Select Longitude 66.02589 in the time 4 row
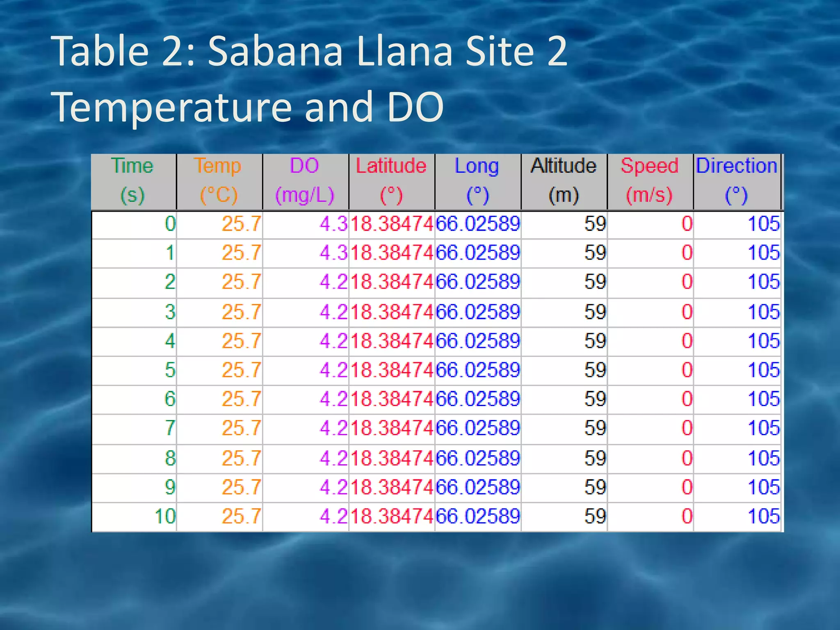This screenshot has width=840, height=630. click(x=478, y=342)
